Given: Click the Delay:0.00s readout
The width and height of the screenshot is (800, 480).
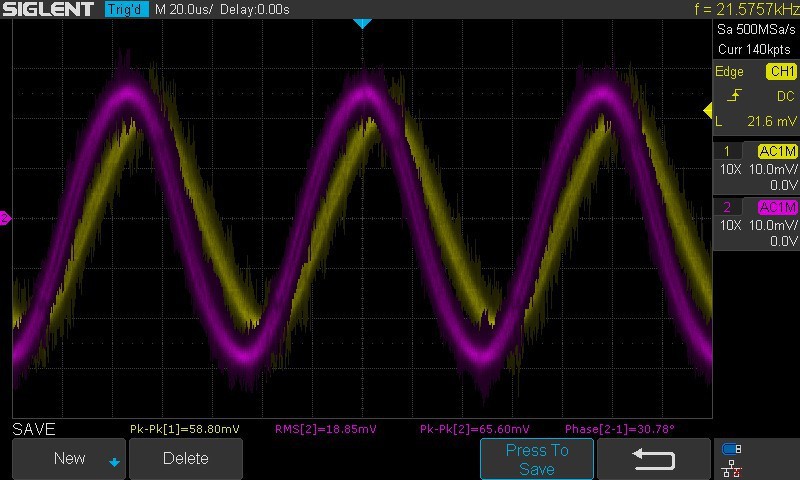Looking at the screenshot, I should tap(255, 9).
